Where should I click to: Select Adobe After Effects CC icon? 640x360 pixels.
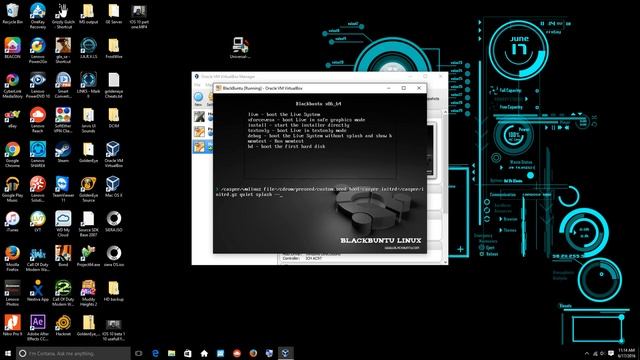[x=38, y=328]
